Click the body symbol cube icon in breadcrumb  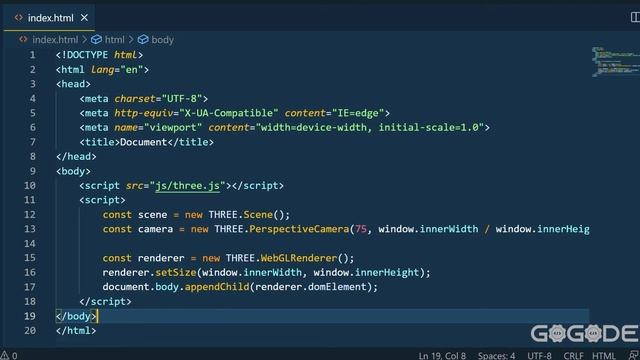click(x=143, y=40)
